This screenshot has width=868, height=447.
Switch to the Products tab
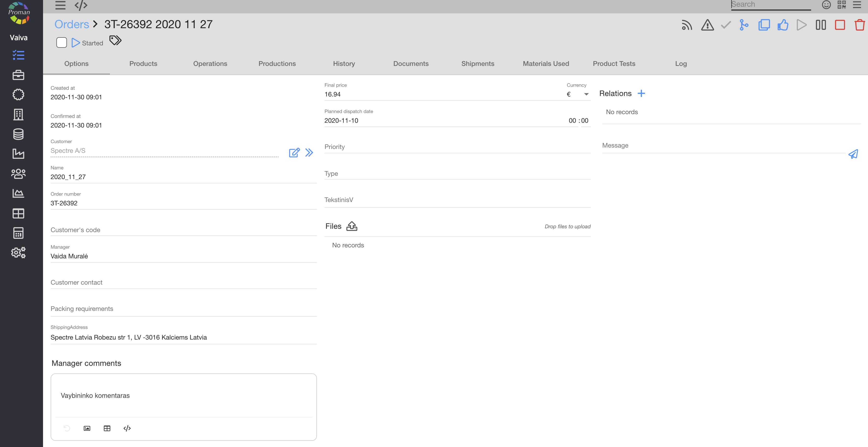click(143, 64)
